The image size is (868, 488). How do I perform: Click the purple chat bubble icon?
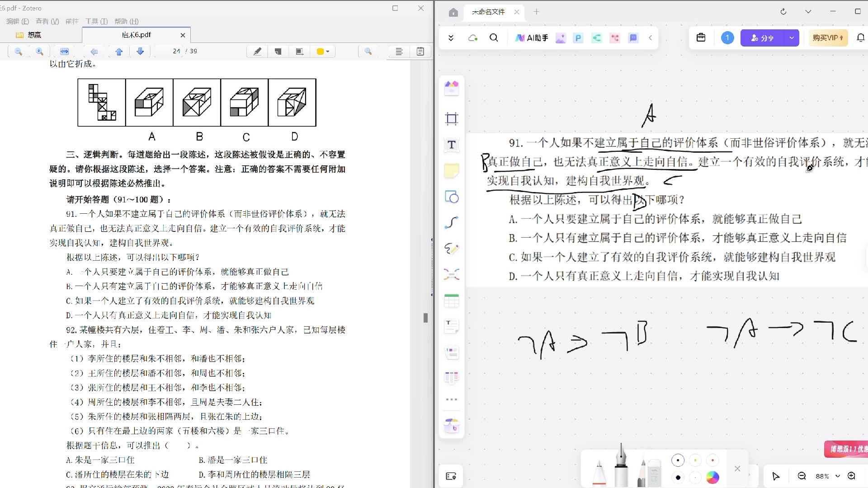(633, 38)
